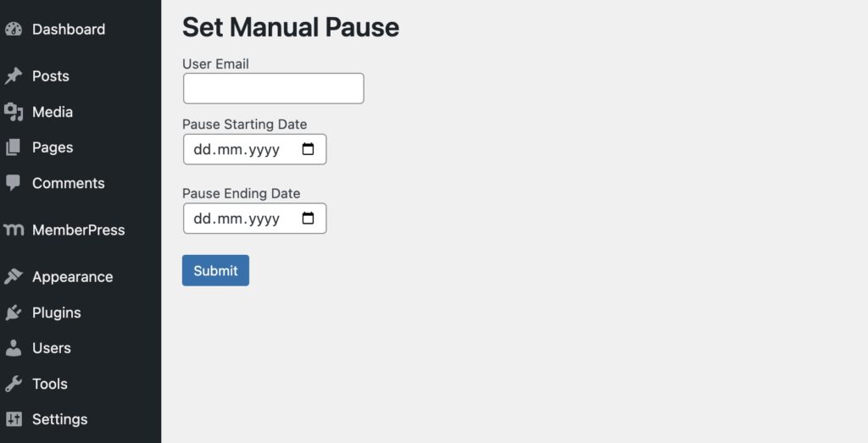
Task: Click the Dashboard gauge icon
Action: [x=13, y=29]
